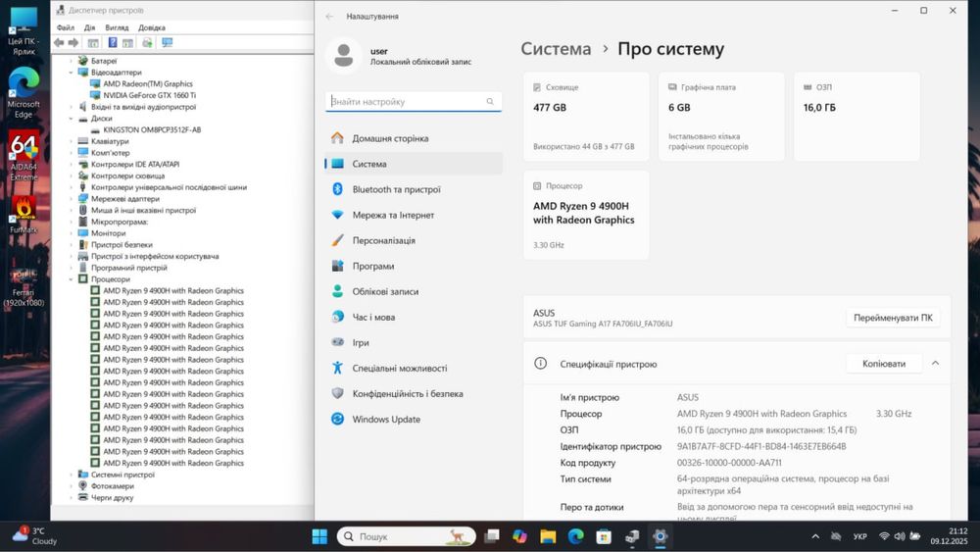980x552 pixels.
Task: Expand the System devices (Системні пристрої) node
Action: click(71, 475)
